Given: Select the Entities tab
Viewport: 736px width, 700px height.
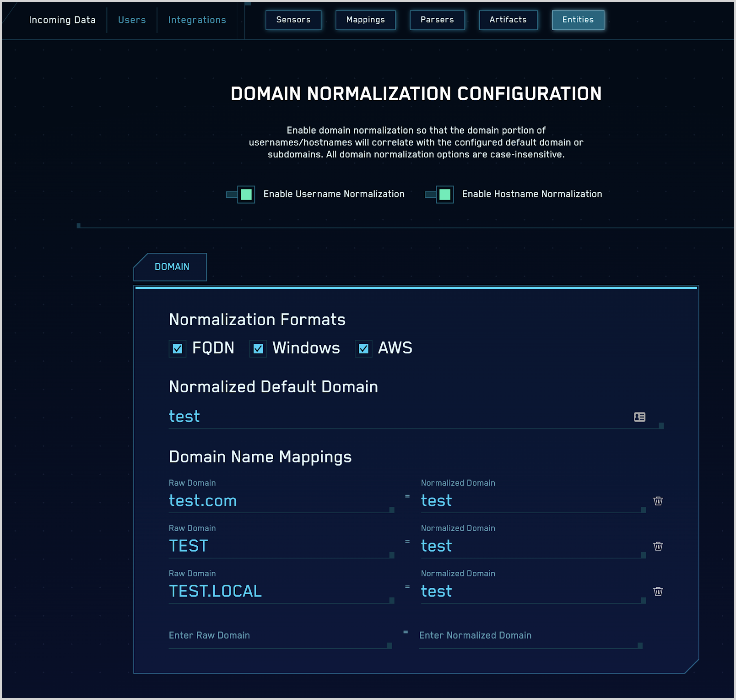Looking at the screenshot, I should click(x=578, y=20).
